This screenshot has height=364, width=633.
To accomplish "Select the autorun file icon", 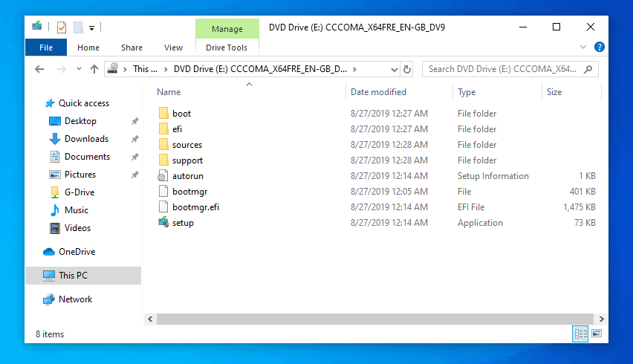I will tap(163, 176).
